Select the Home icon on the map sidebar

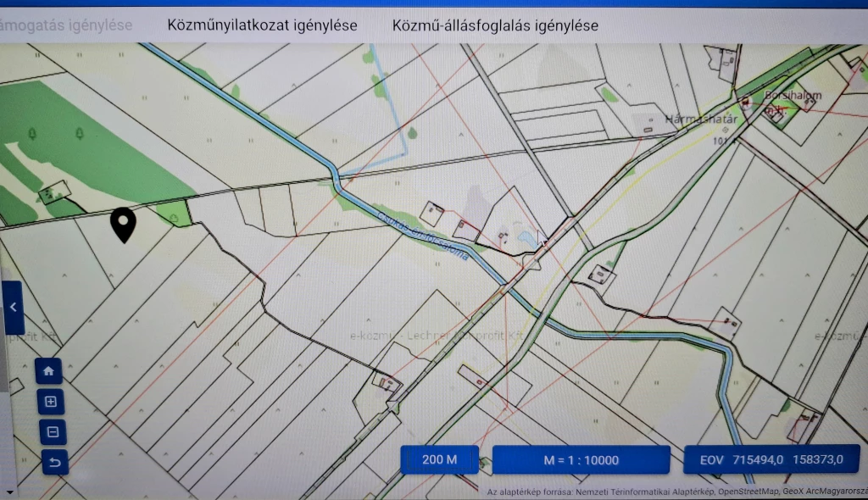[50, 370]
